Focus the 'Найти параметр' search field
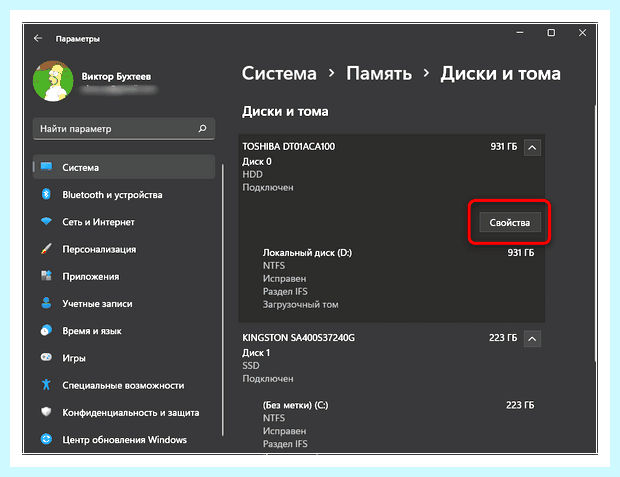 point(124,129)
